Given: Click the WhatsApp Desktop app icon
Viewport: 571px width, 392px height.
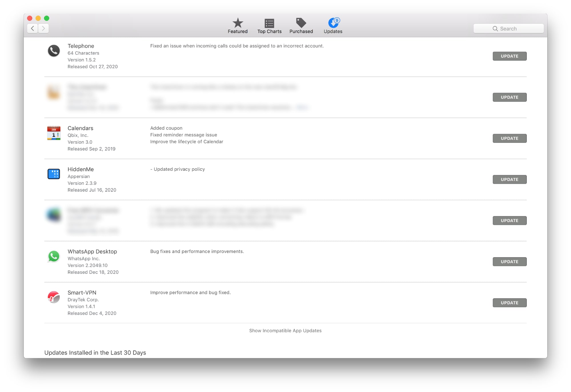Looking at the screenshot, I should click(x=54, y=256).
